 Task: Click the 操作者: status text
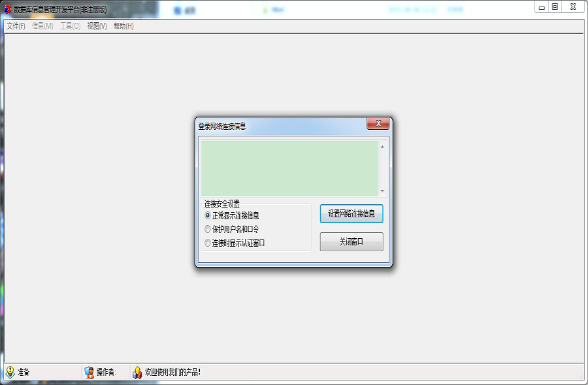106,372
